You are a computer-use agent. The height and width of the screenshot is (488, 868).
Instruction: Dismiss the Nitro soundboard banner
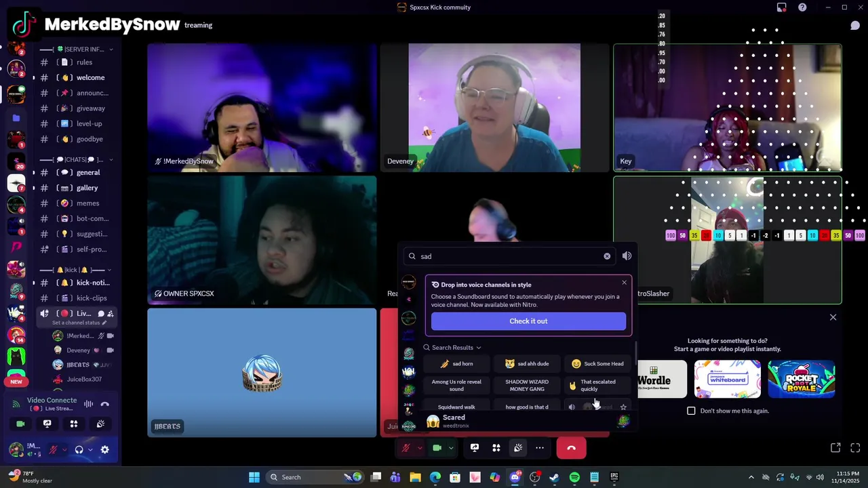coord(625,283)
